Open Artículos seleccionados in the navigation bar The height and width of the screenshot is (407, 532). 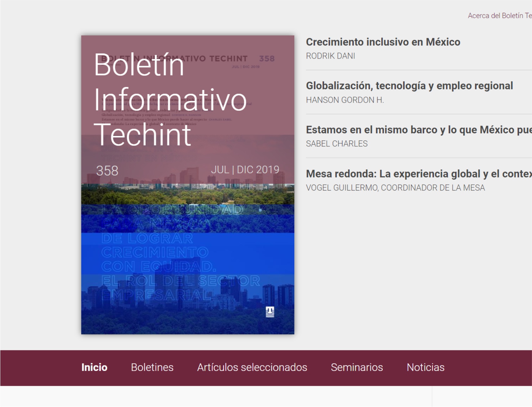click(252, 367)
